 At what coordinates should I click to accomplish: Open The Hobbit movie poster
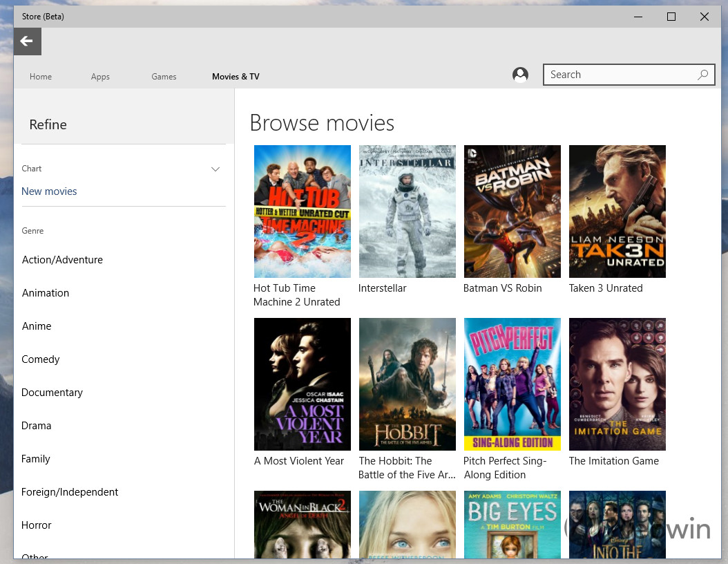tap(408, 384)
